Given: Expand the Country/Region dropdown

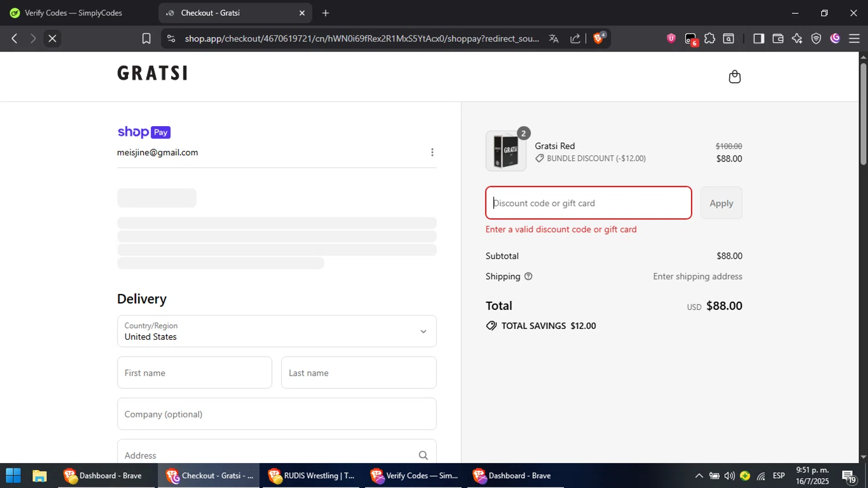Looking at the screenshot, I should coord(277,331).
